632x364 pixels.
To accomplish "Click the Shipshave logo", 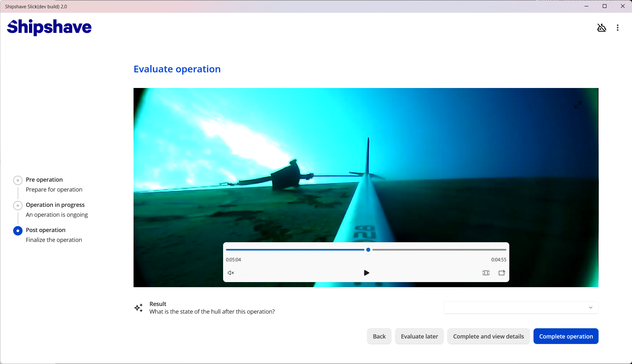I will point(49,27).
